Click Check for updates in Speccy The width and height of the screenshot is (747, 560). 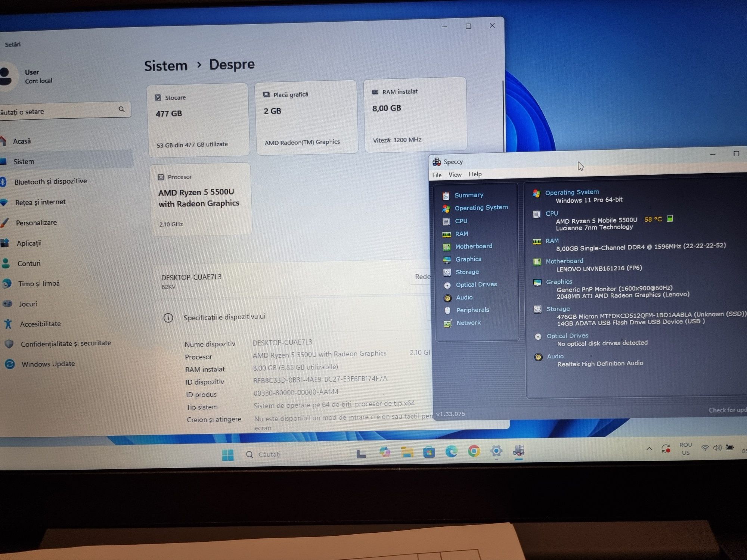(728, 410)
